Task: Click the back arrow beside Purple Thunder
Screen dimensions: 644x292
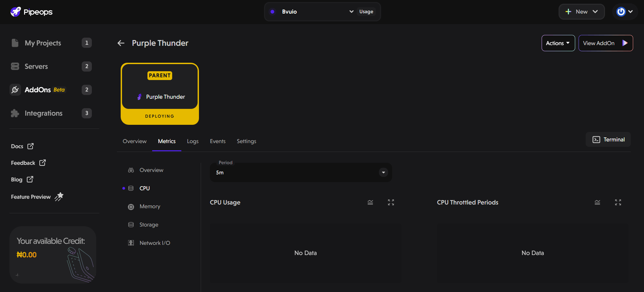Action: [121, 43]
